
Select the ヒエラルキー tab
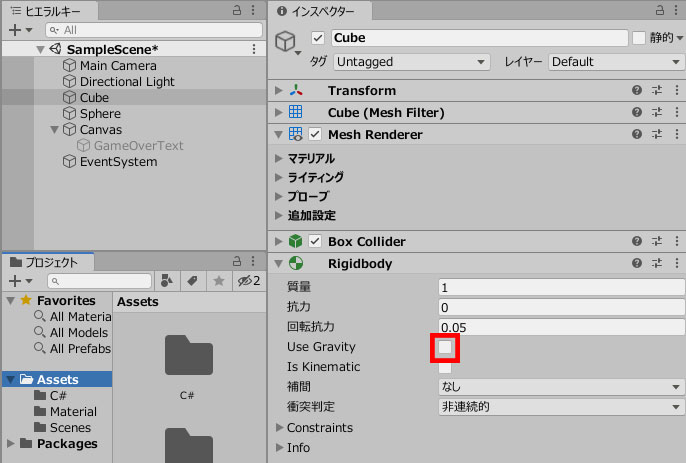(x=50, y=11)
